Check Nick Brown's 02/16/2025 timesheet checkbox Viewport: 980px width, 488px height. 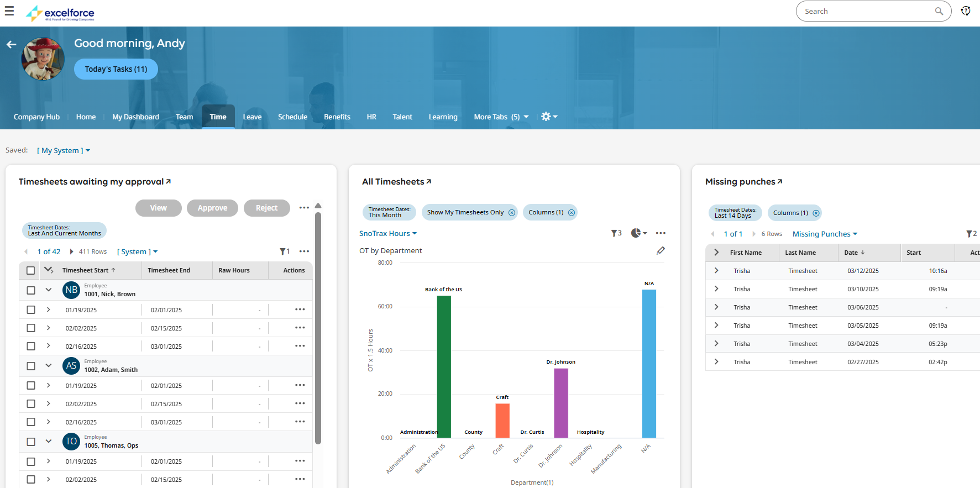[31, 347]
